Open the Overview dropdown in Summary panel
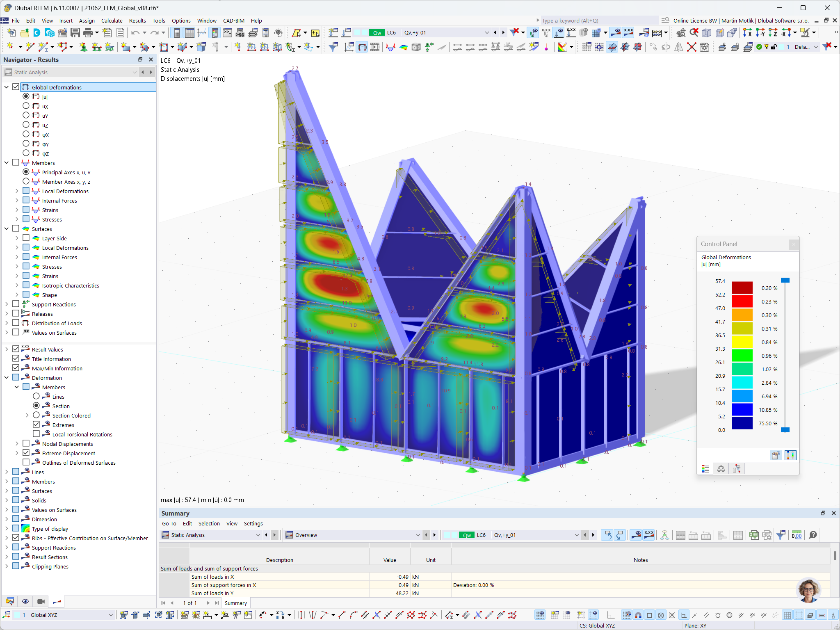Viewport: 840px width, 630px height. click(x=418, y=535)
